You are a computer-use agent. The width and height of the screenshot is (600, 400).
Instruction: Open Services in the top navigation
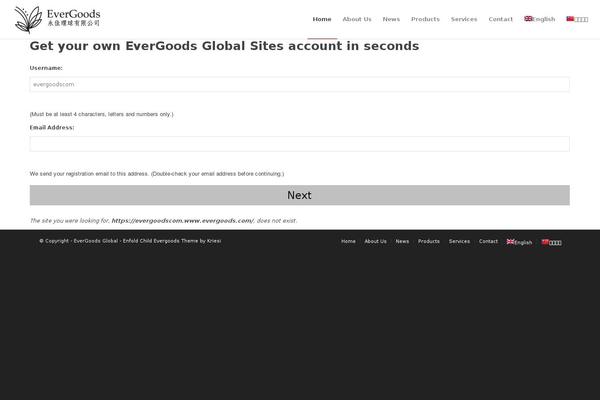(x=464, y=19)
